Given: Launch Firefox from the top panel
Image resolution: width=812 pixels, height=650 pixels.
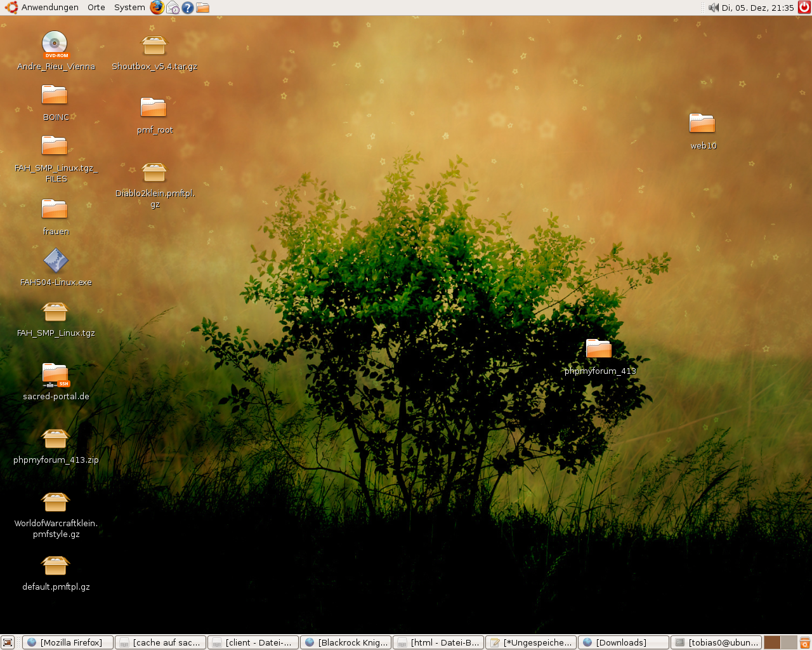Looking at the screenshot, I should [x=157, y=8].
